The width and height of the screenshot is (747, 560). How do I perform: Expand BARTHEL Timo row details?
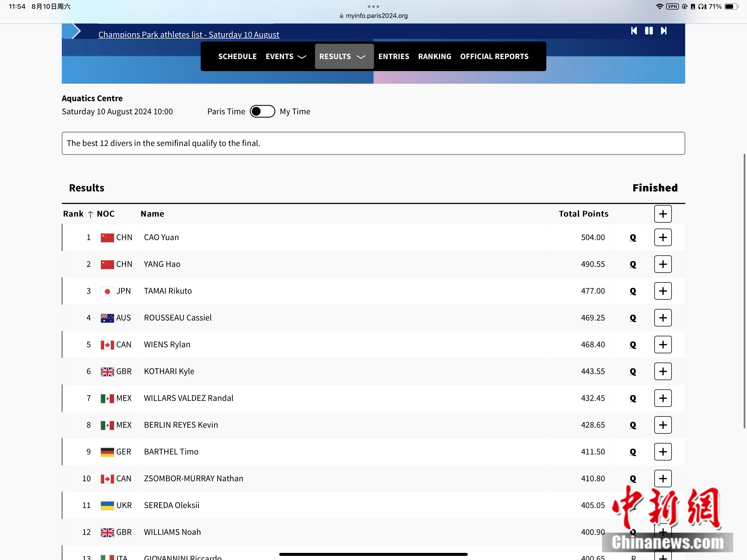(x=663, y=452)
